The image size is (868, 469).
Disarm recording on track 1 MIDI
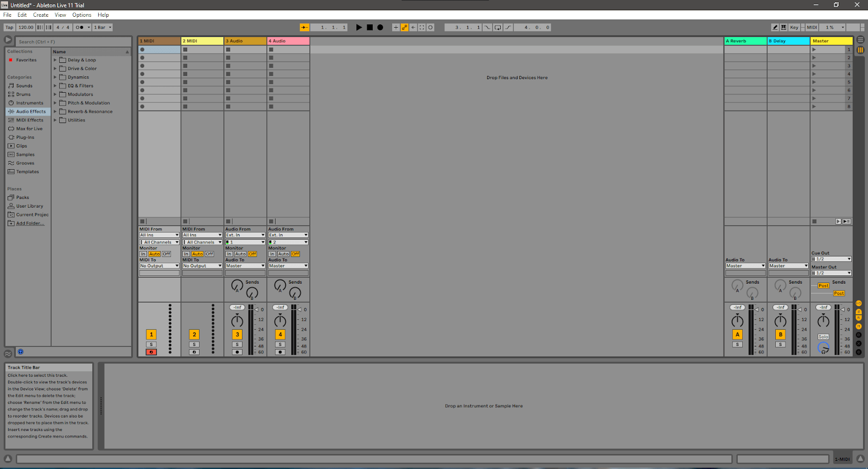tap(151, 352)
